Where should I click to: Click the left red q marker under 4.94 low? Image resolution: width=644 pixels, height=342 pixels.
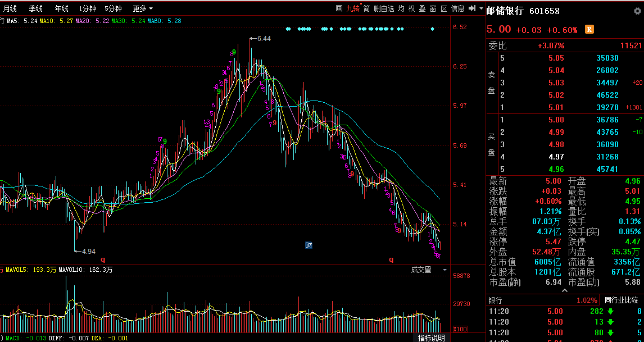(103, 259)
